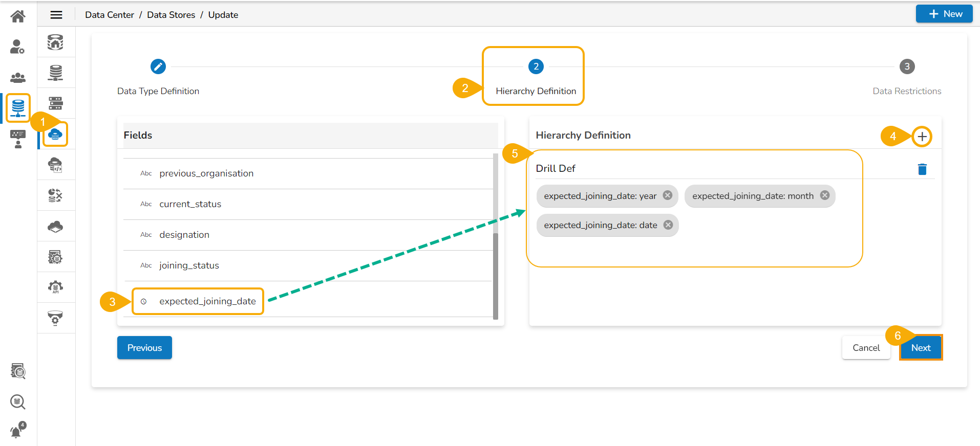
Task: Open the presenter board icon
Action: [x=18, y=139]
